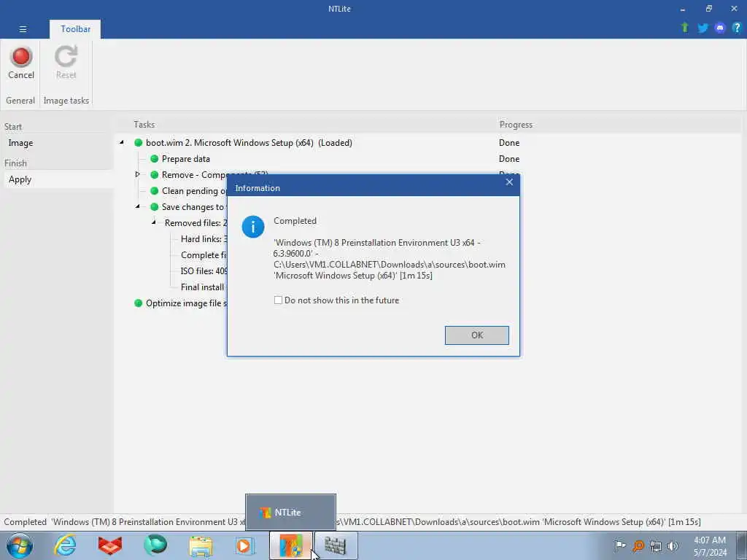The width and height of the screenshot is (747, 560).
Task: Open the hamburger menu button
Action: 23,29
